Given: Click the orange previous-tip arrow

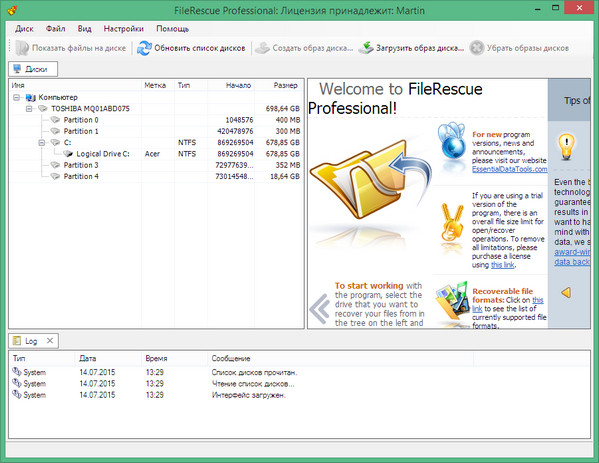Looking at the screenshot, I should (566, 293).
